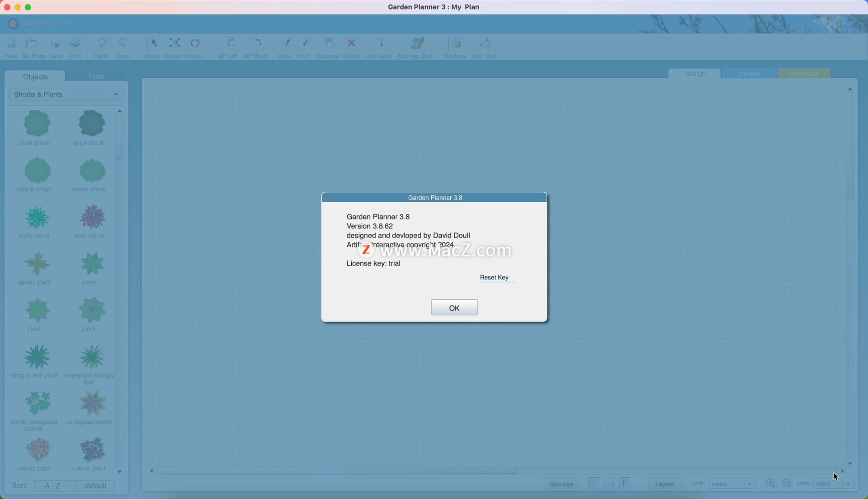This screenshot has width=868, height=499.
Task: Click the canvas scroll right arrow
Action: click(842, 471)
